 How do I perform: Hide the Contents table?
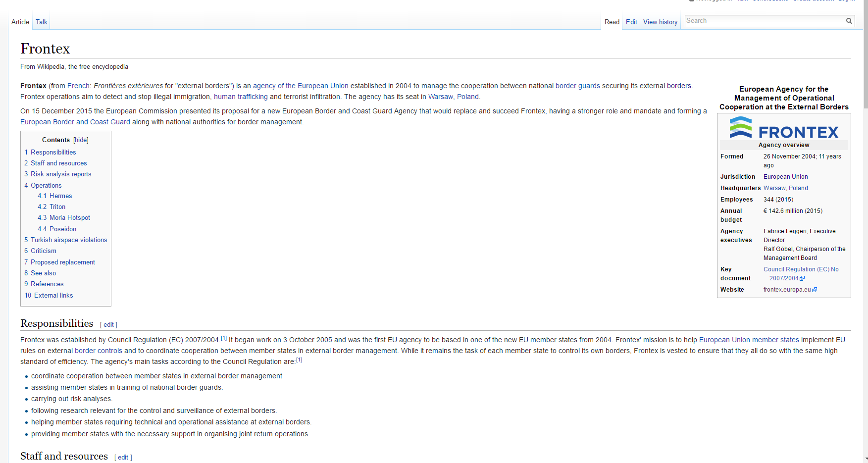[x=81, y=140]
